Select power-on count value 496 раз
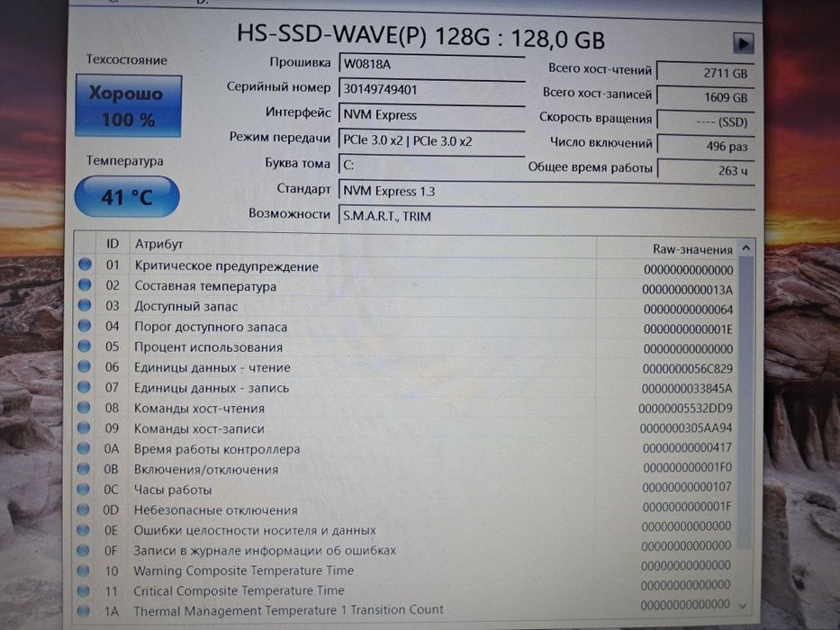 706,146
